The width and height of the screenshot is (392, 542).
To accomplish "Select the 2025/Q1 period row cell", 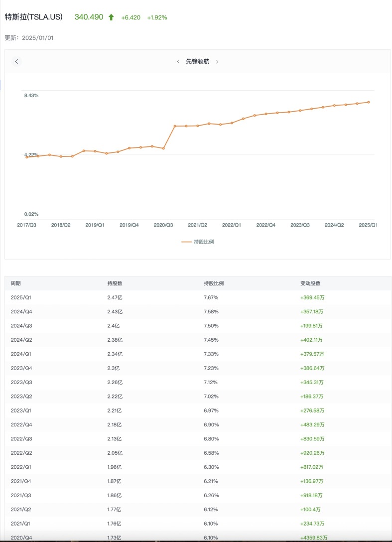I will pos(21,297).
